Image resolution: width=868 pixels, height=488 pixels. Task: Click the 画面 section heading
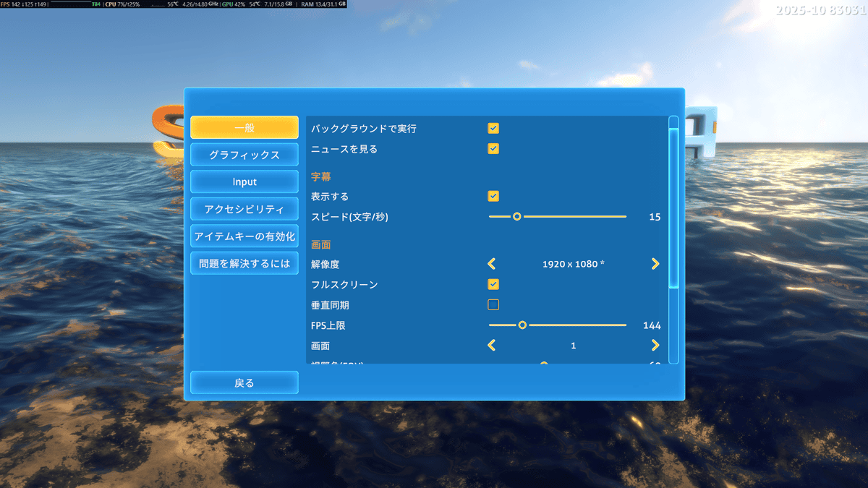[321, 244]
